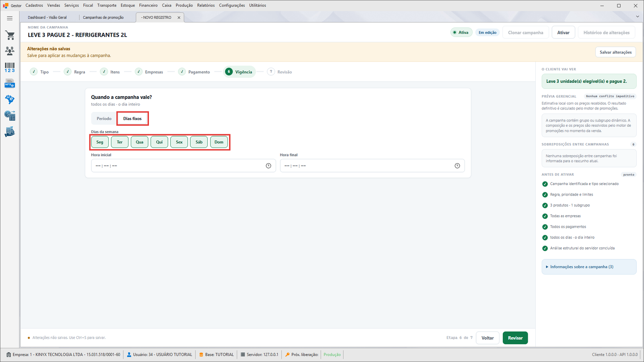Click the Próx. liberação key icon

[287, 355]
